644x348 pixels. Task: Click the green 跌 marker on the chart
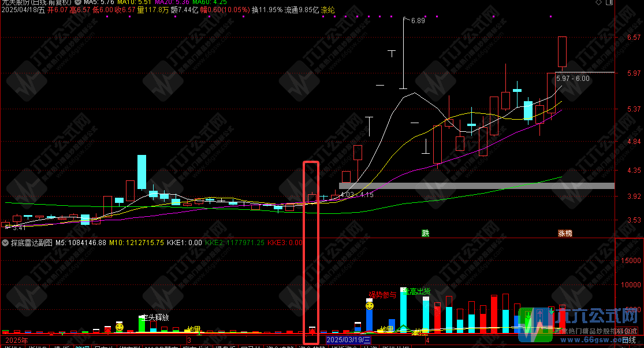pyautogui.click(x=426, y=234)
